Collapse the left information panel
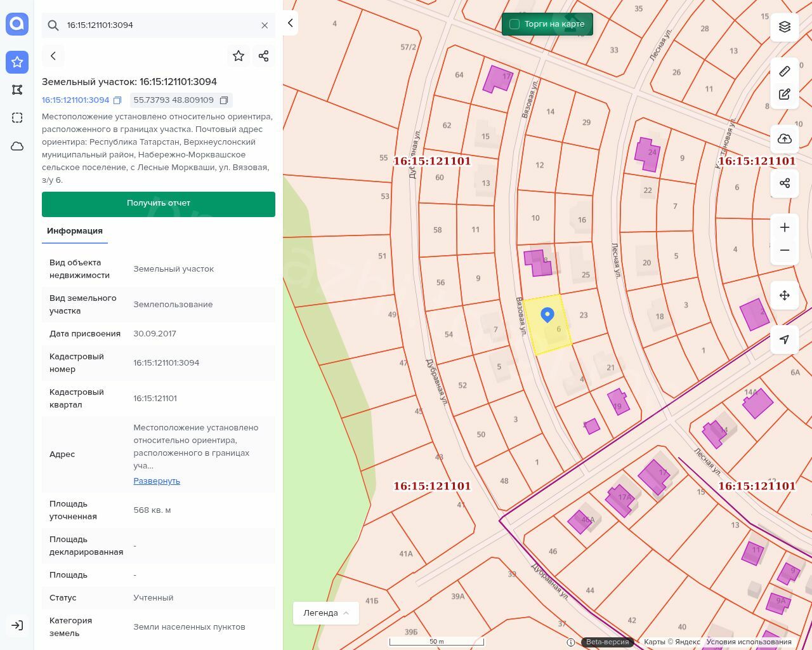812x650 pixels. [x=290, y=23]
